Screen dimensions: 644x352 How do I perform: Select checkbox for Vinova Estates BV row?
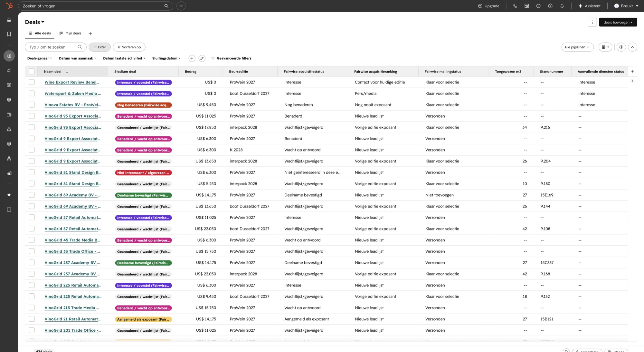[x=32, y=105]
